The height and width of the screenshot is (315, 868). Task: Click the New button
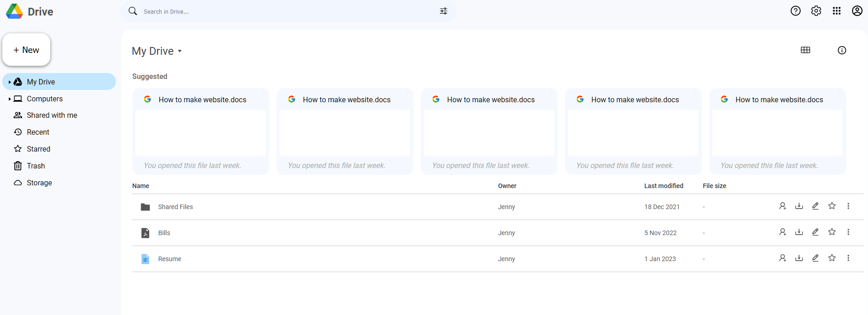click(x=26, y=50)
